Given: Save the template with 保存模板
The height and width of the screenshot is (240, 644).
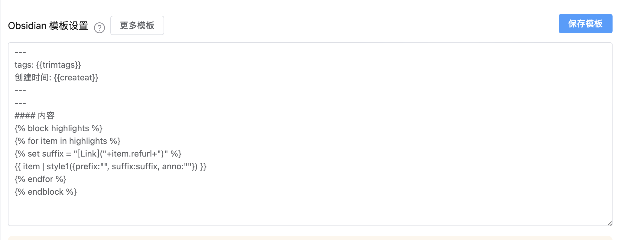Looking at the screenshot, I should click(585, 24).
